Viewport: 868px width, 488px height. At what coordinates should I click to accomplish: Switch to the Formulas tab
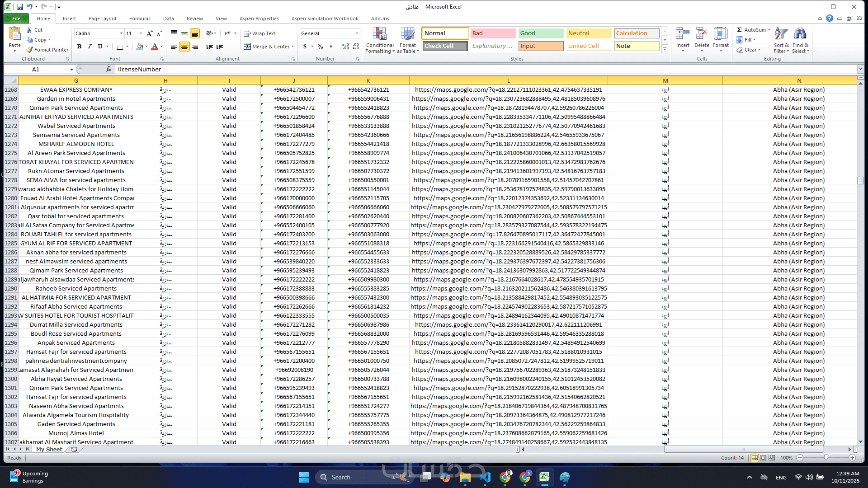140,19
